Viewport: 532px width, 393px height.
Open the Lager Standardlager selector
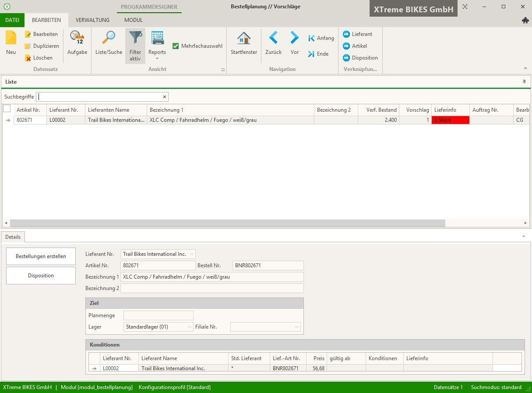190,327
